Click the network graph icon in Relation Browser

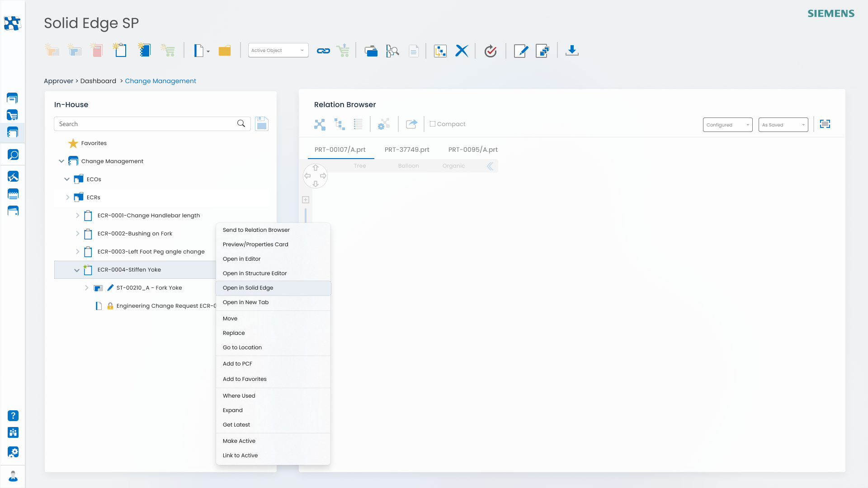click(x=320, y=124)
